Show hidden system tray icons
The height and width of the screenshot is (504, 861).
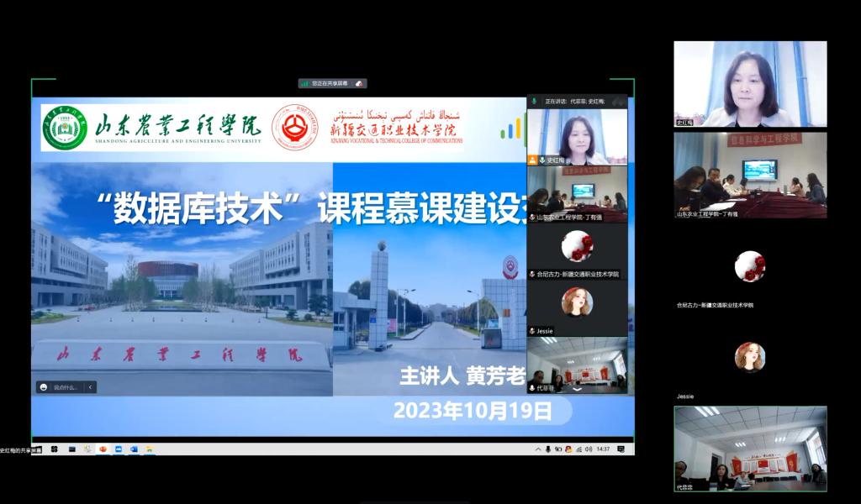tap(538, 449)
